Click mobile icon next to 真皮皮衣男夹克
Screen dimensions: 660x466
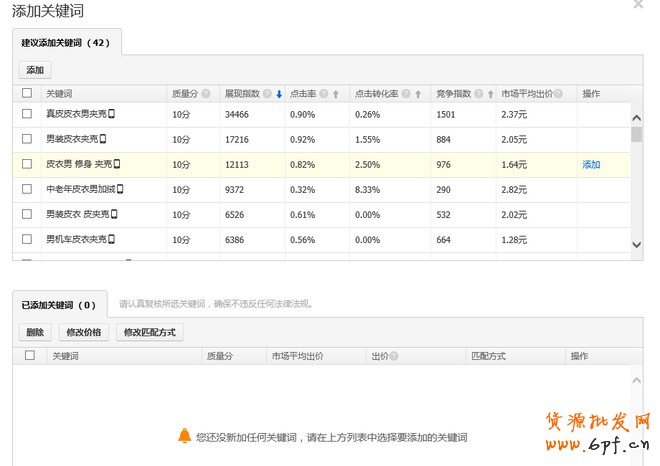112,114
